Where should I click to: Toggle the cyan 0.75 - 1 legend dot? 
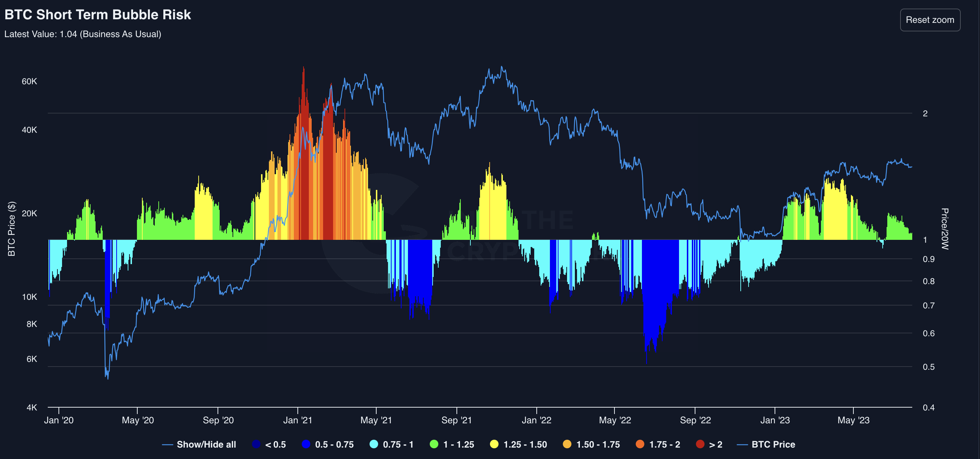click(374, 444)
